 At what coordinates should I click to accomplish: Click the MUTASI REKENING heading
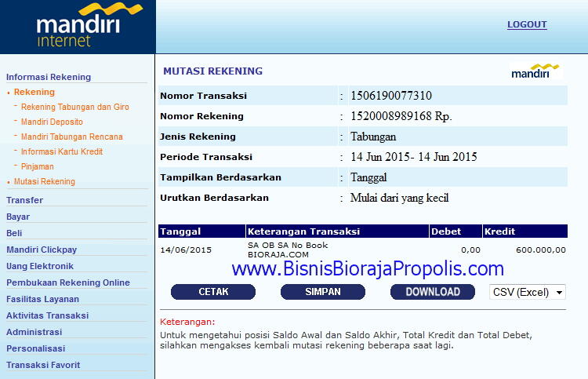[x=213, y=71]
